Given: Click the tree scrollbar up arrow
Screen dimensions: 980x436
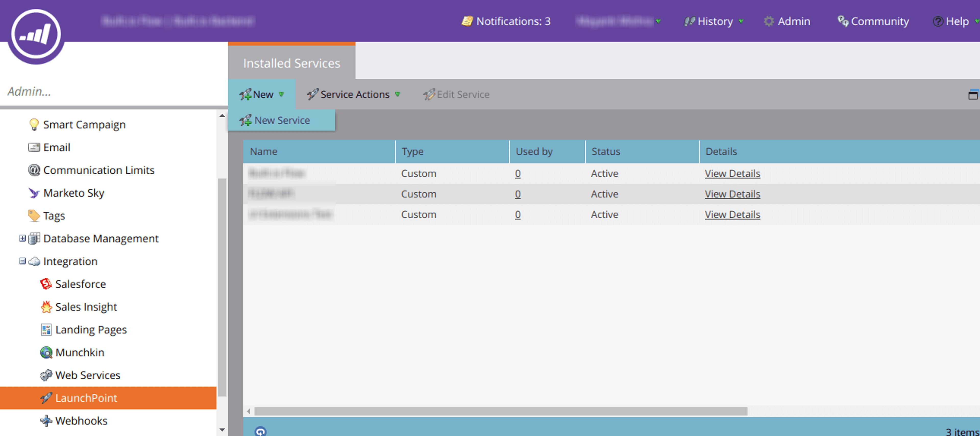Looking at the screenshot, I should (222, 116).
